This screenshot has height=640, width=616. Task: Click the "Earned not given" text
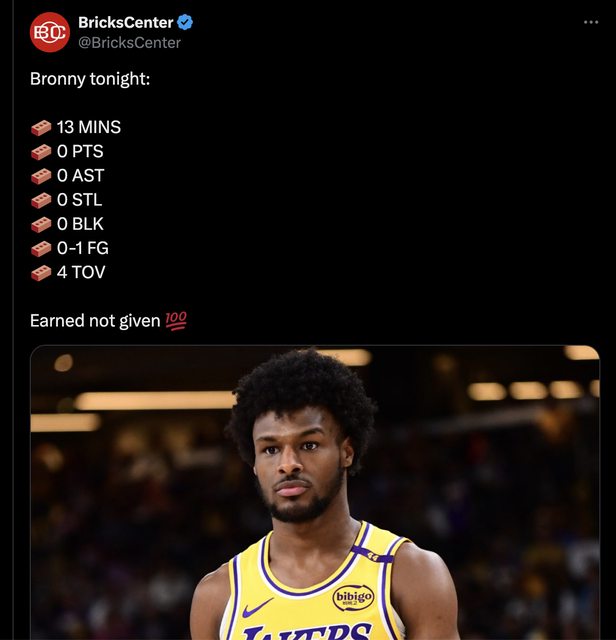95,321
